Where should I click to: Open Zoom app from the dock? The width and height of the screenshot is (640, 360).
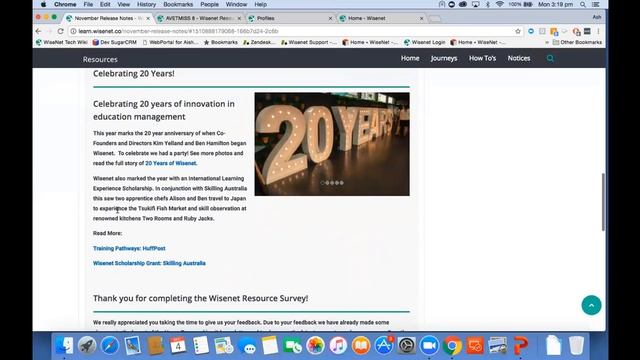click(429, 345)
